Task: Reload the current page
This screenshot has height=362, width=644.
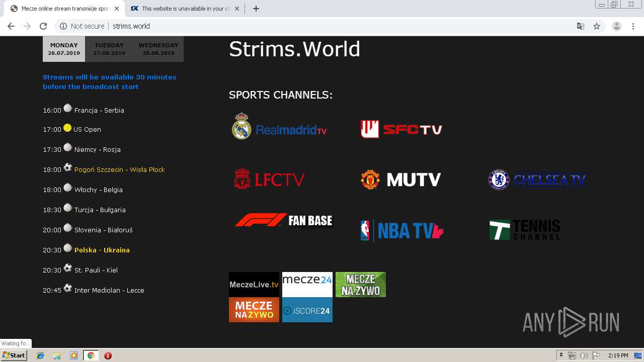Action: (x=43, y=26)
